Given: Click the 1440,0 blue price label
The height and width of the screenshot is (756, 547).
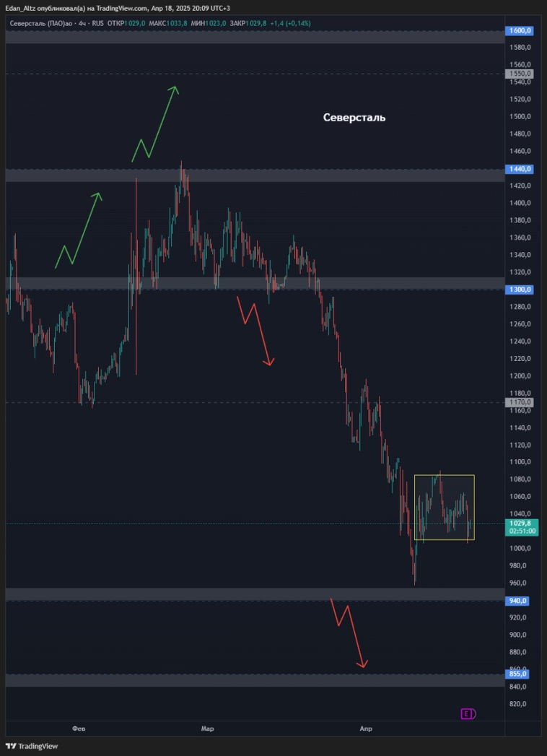Looking at the screenshot, I should click(x=519, y=169).
